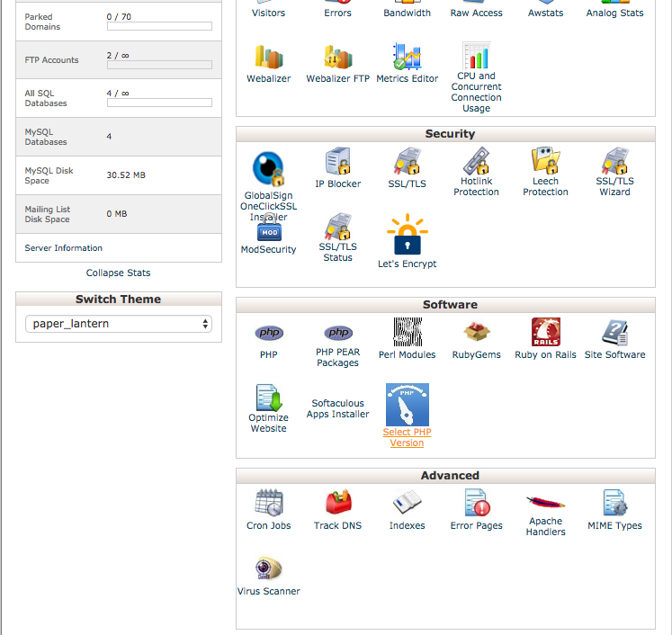Open Let's Encrypt icon
This screenshot has height=635, width=672.
[408, 235]
